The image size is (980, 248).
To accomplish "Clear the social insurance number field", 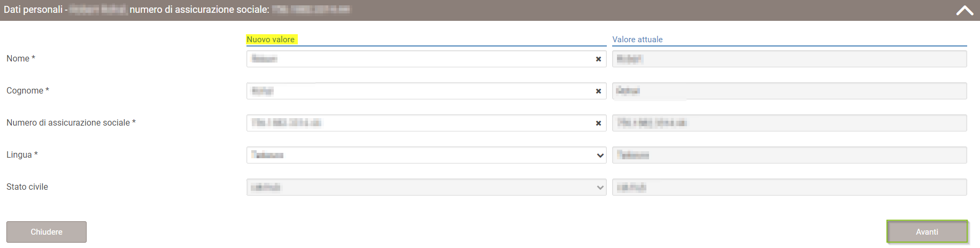I will click(598, 123).
